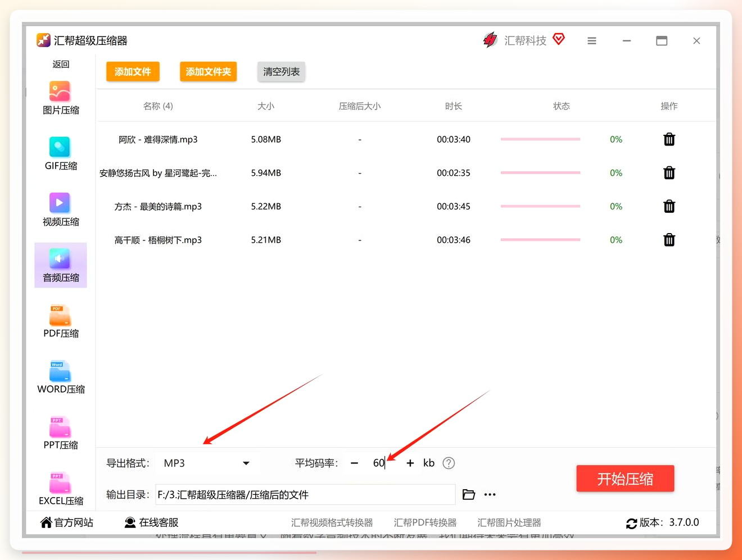
Task: Open the PPT压缩 tool
Action: tap(61, 432)
